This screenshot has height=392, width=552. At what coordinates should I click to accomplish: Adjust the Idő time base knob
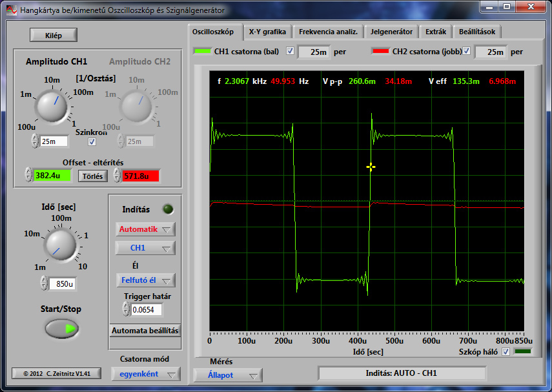[x=61, y=244]
